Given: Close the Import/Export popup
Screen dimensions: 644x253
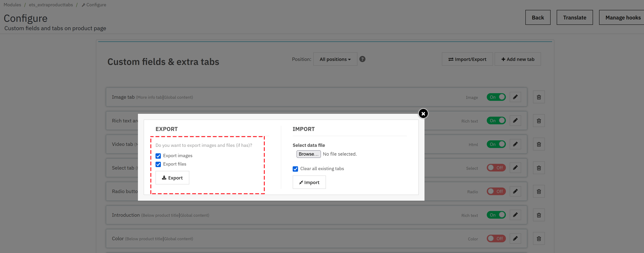Looking at the screenshot, I should [x=423, y=114].
